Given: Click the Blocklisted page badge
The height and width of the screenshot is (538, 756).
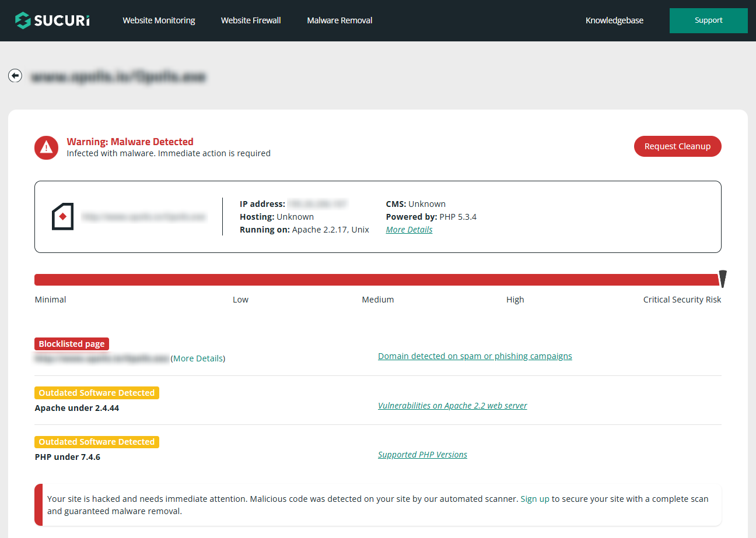Looking at the screenshot, I should click(x=72, y=344).
